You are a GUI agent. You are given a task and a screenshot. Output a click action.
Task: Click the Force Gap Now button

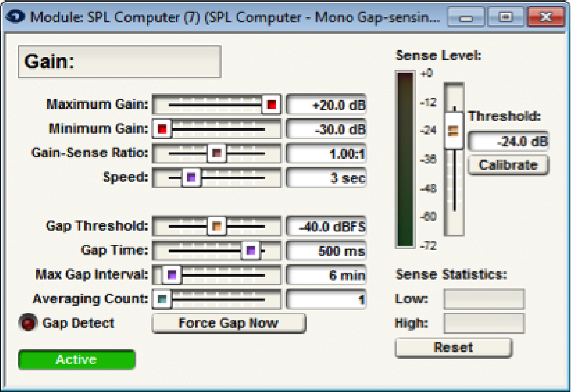[x=229, y=323]
